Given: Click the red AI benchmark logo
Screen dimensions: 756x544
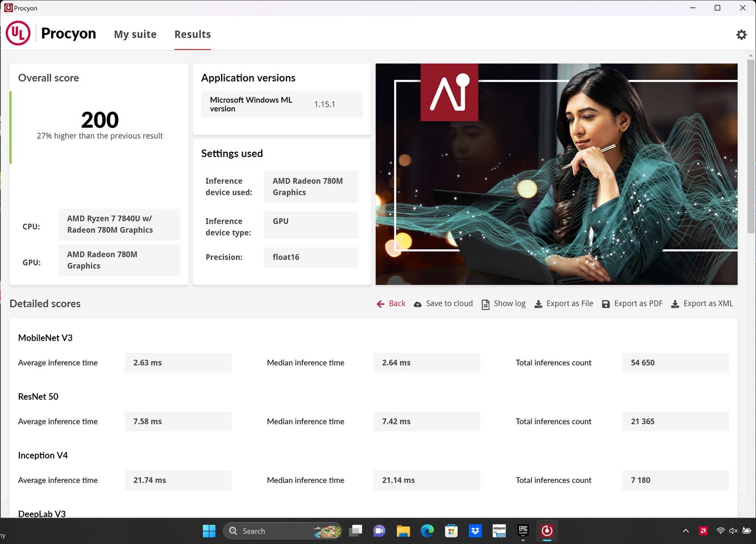Looking at the screenshot, I should pos(449,92).
